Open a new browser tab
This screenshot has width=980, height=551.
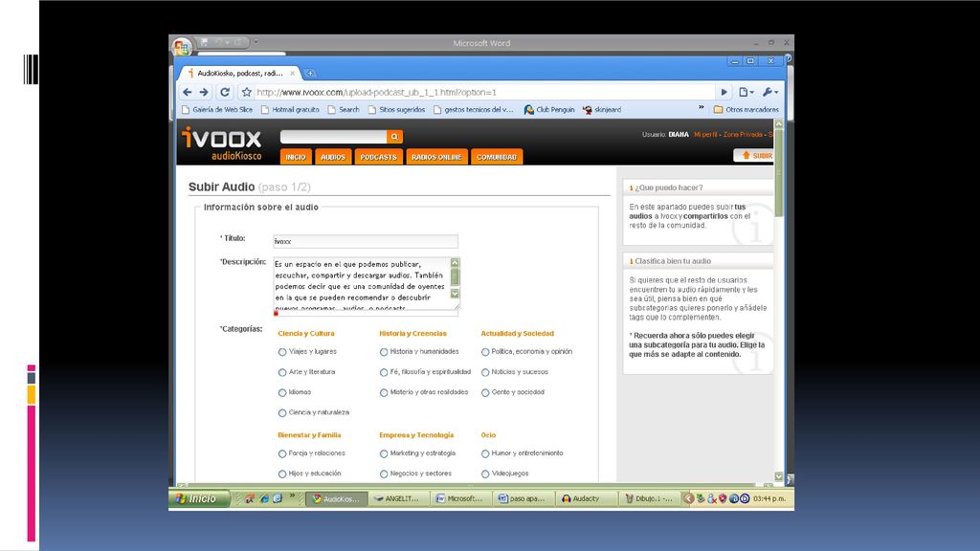310,73
